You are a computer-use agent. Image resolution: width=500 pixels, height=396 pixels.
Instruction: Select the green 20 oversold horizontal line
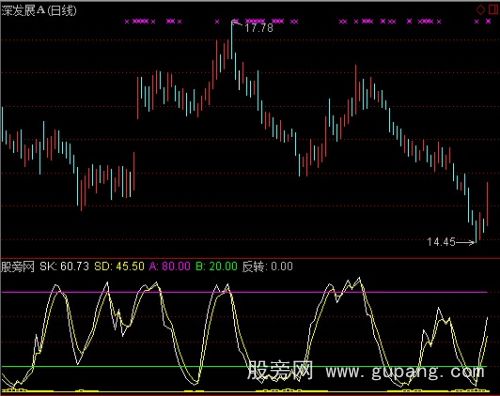(244, 366)
